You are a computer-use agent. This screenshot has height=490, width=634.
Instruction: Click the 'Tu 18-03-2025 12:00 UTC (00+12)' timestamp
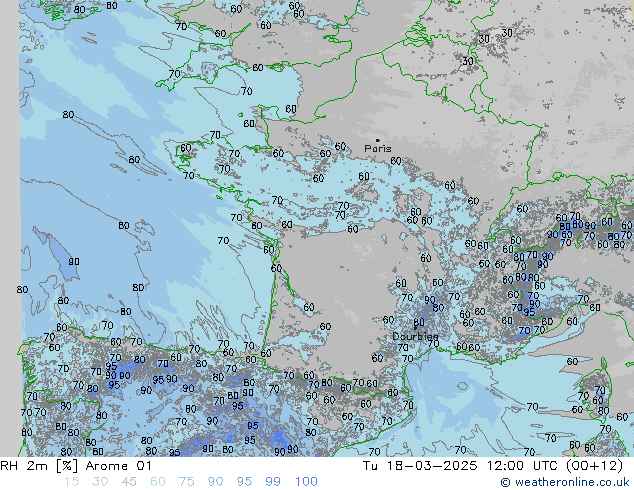[x=492, y=466]
